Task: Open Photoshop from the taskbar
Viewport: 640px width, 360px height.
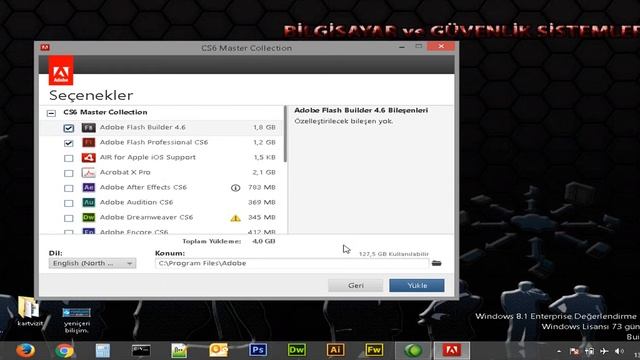Action: [258, 350]
